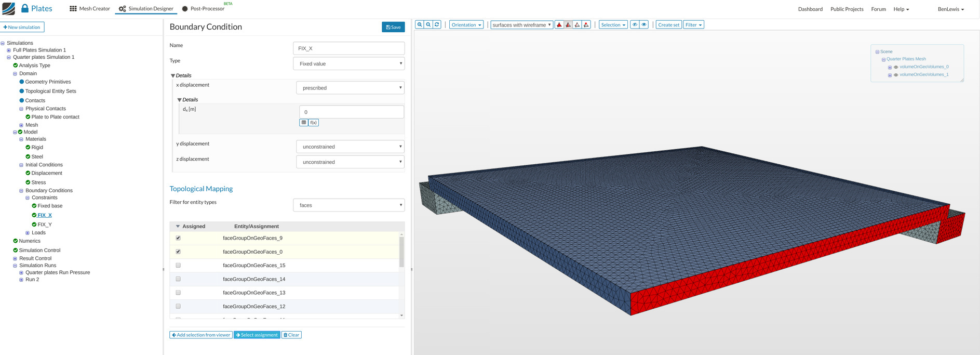Open the viewer Filter dropdown
This screenshot has width=980, height=355.
[x=693, y=24]
